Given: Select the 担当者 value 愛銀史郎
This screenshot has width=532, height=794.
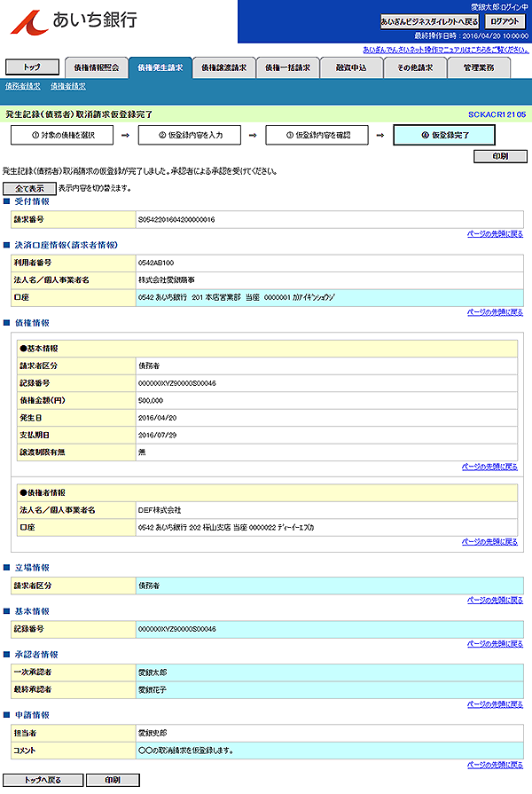Looking at the screenshot, I should click(x=153, y=734).
